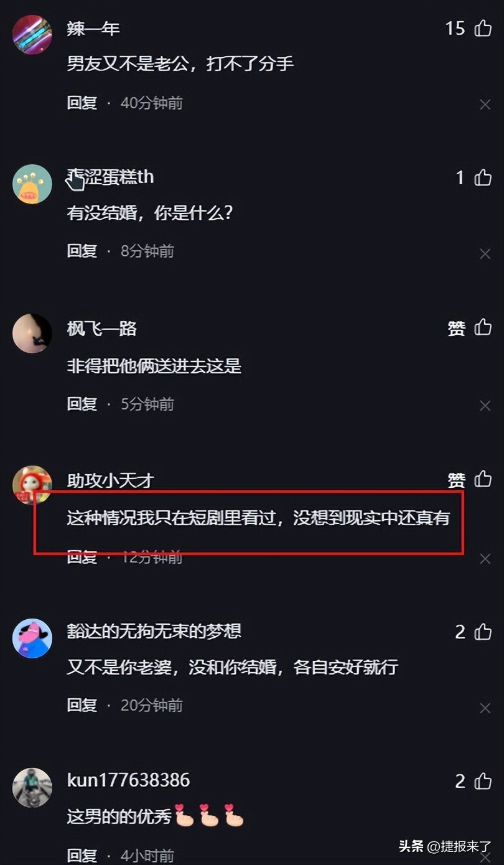The height and width of the screenshot is (865, 504).
Task: Dismiss 枫飞一路's comment with the X
Action: [485, 406]
